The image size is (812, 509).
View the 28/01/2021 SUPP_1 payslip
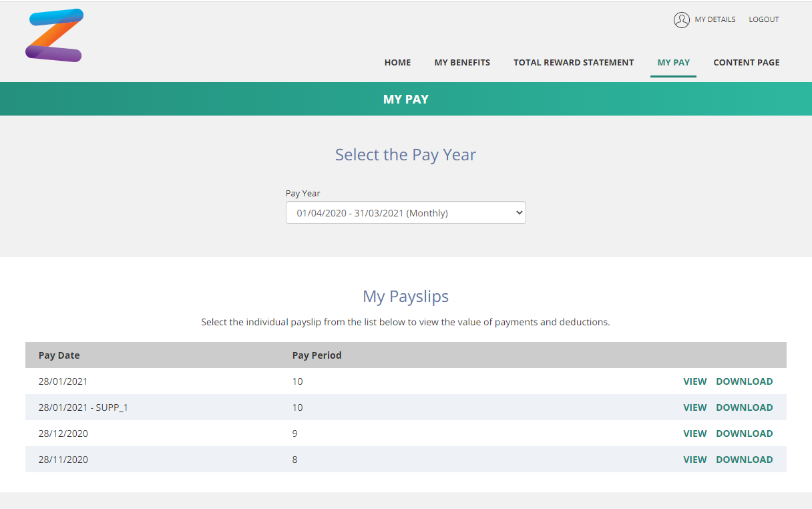point(694,407)
